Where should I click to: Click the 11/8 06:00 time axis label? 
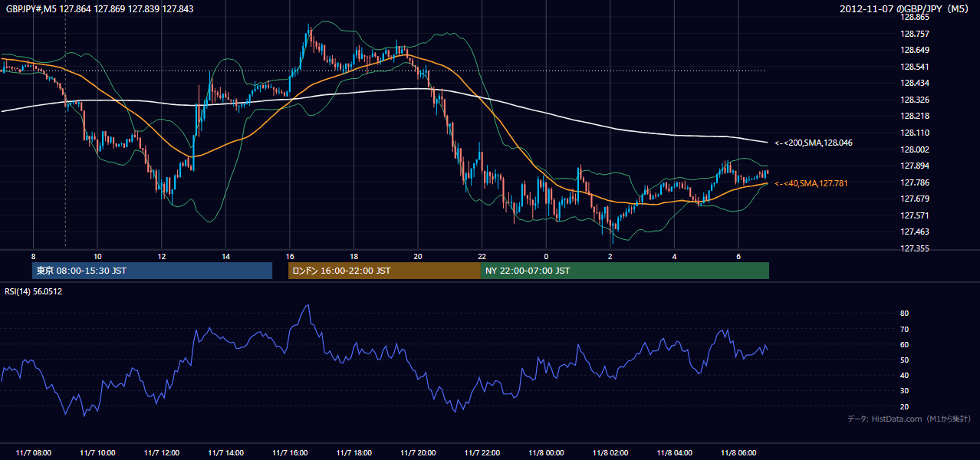(738, 453)
